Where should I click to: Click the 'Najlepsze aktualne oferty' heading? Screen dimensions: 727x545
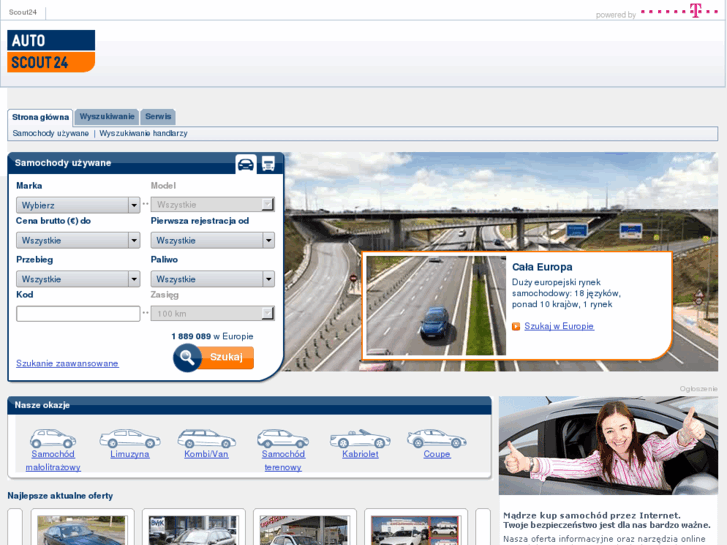point(60,496)
